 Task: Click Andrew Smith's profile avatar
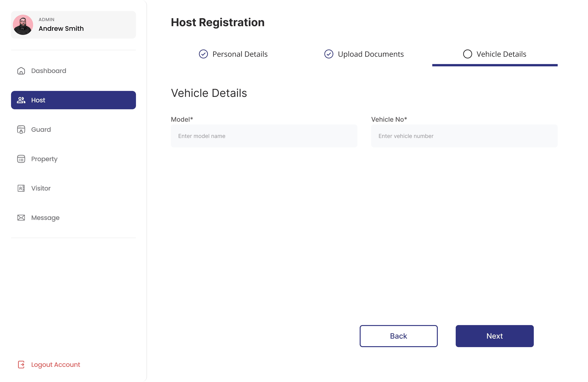(23, 25)
